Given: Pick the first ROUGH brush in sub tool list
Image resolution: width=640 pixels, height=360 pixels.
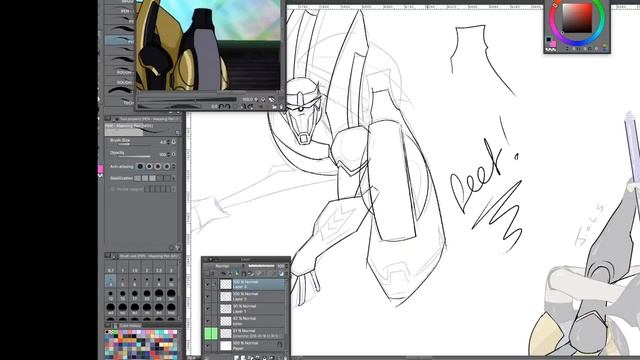Looking at the screenshot, I should tap(119, 71).
